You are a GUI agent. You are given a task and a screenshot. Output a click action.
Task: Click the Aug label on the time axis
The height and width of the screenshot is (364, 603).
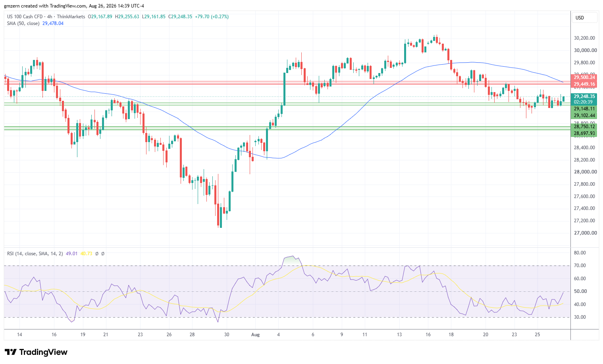[255, 335]
